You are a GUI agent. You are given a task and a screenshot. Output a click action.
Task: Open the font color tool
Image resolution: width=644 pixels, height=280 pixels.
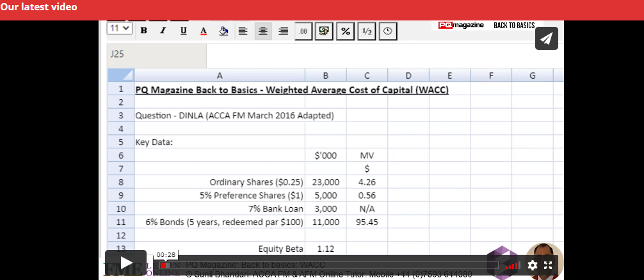tap(204, 31)
